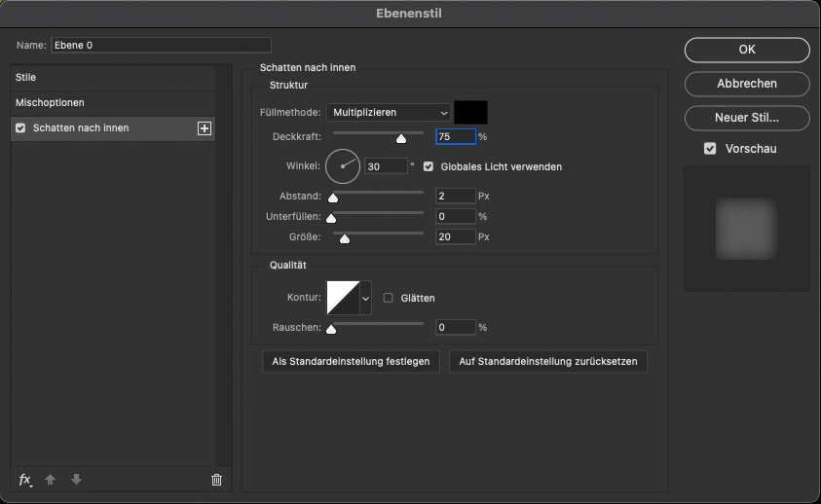Open the Füllmethode Multiplizieren dropdown
This screenshot has width=821, height=504.
click(x=389, y=113)
